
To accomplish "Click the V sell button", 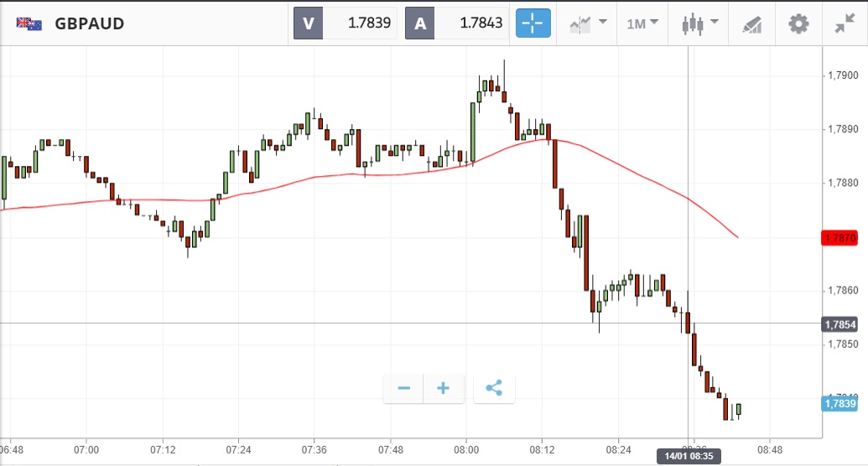I will click(308, 23).
